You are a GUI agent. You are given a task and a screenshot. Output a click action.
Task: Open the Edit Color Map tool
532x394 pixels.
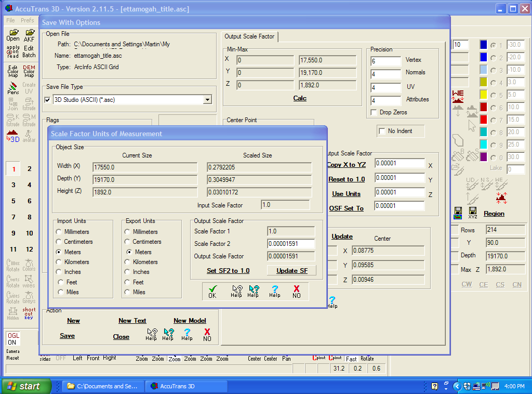tap(13, 70)
